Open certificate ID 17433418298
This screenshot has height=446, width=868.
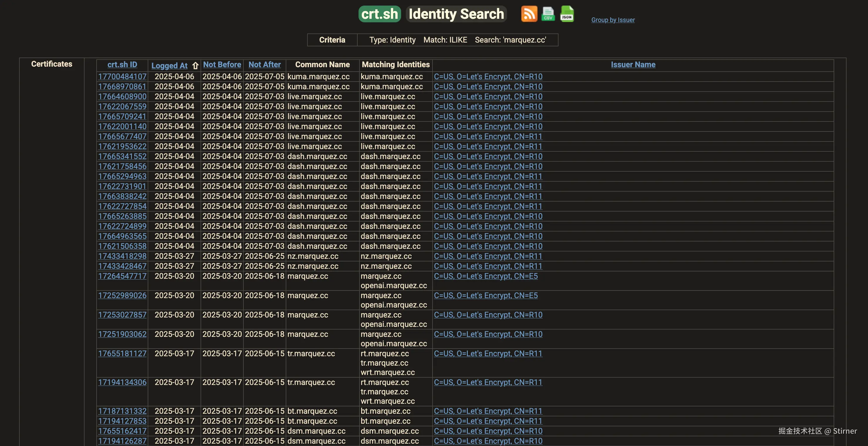(122, 256)
